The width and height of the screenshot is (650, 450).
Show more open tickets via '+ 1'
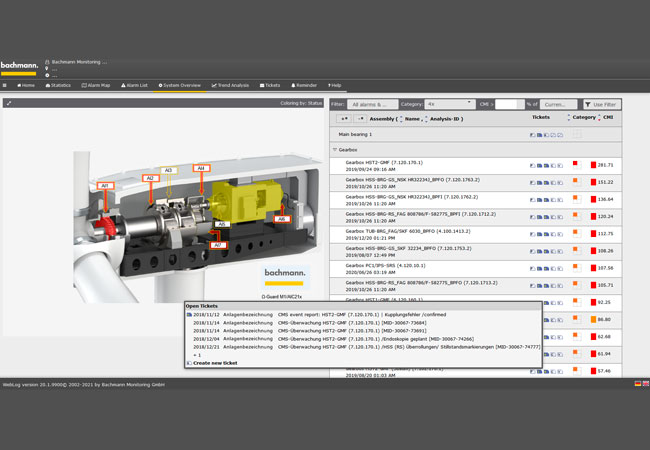[197, 355]
